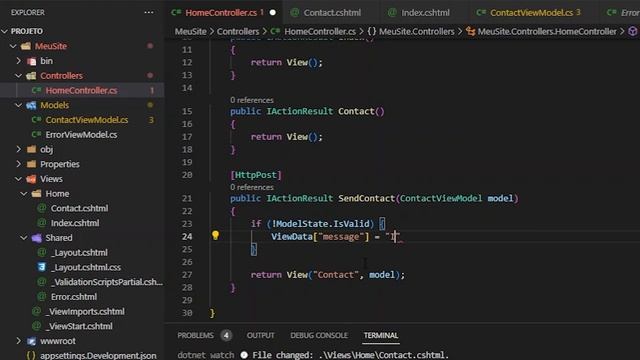
Task: Switch to the Index.cshtml editor tab
Action: click(x=425, y=13)
